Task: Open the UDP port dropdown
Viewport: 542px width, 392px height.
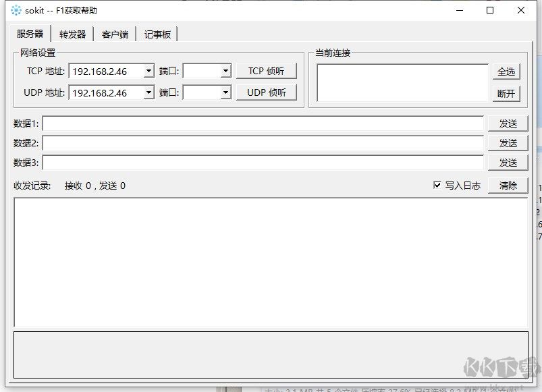Action: (x=227, y=92)
